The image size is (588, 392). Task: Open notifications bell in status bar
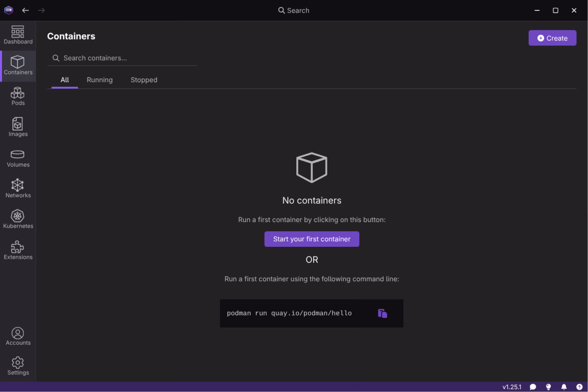coord(564,387)
